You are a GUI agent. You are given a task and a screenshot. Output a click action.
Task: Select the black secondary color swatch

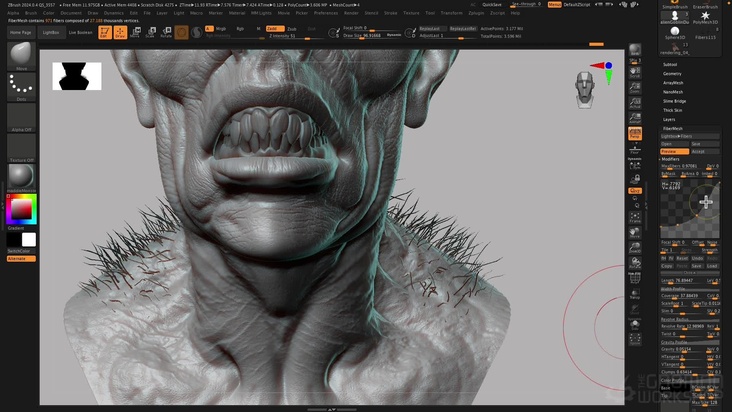14,239
